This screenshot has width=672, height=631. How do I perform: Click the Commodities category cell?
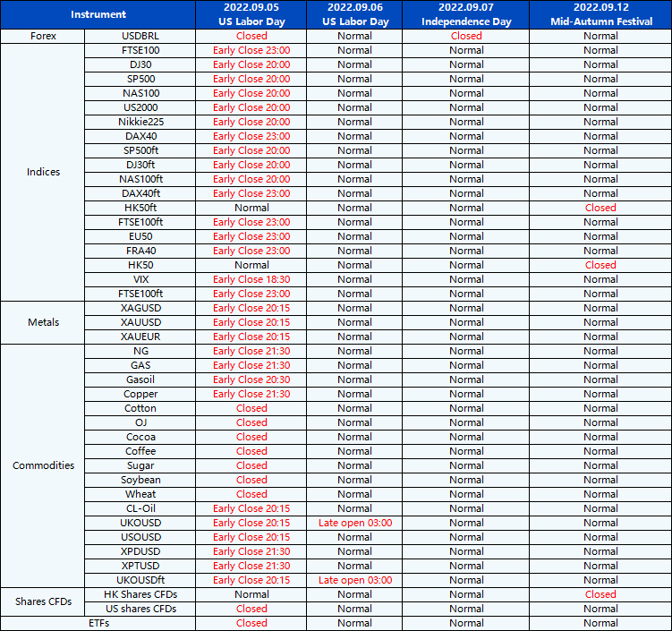(43, 465)
